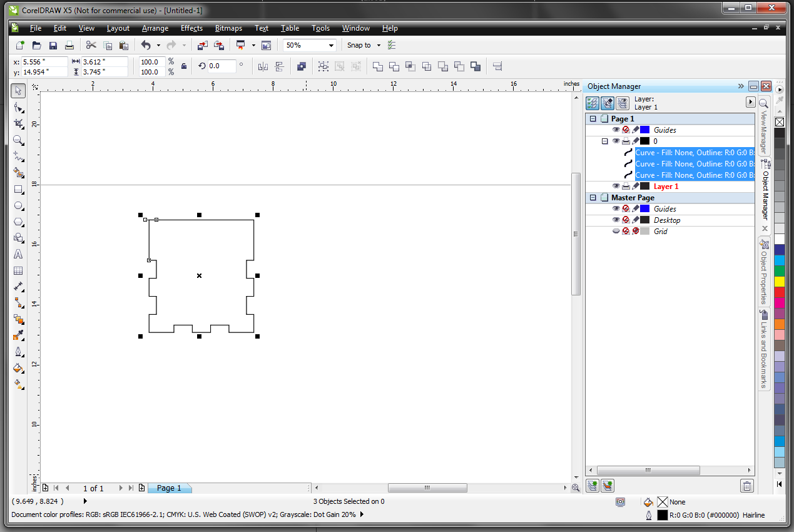Toggle visibility of Layer 1

[616, 186]
